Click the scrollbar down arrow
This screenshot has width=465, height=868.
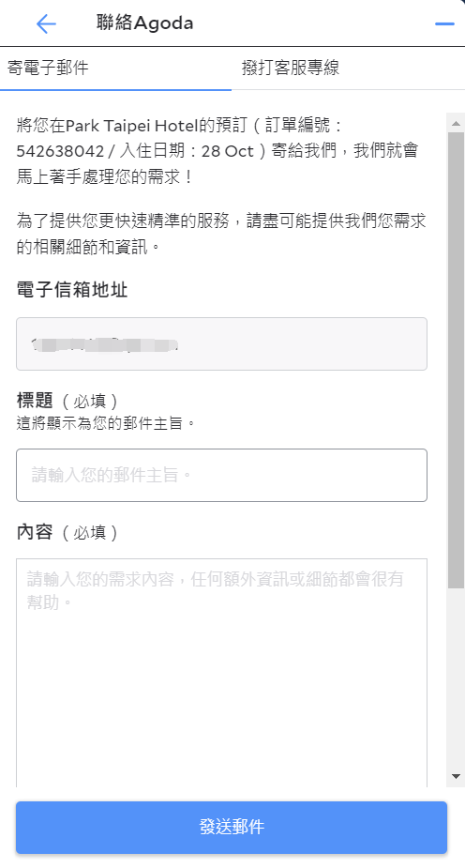[x=457, y=776]
